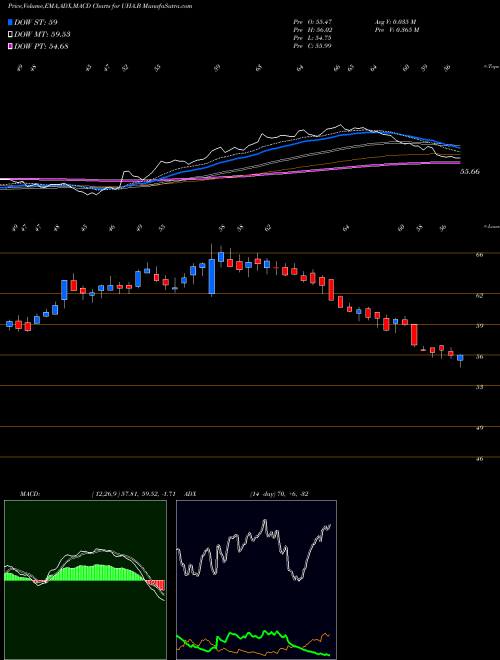The height and width of the screenshot is (660, 500).
Task: Click the 53 price axis label
Action: pos(479,387)
